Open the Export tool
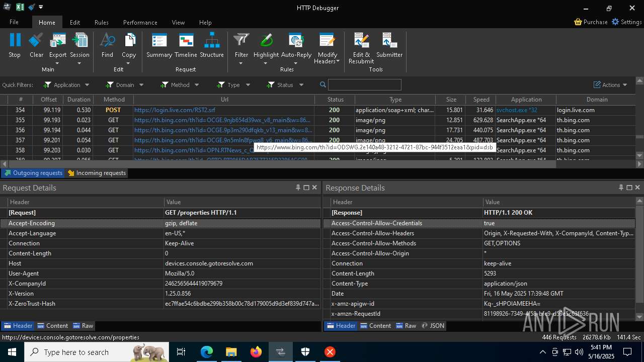This screenshot has width=644, height=362. 58,40
